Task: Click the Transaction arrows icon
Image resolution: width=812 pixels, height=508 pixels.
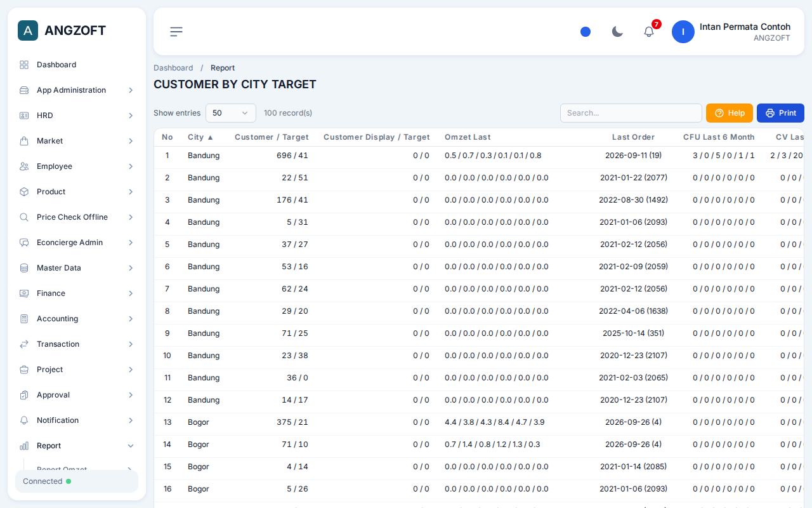Action: 24,344
